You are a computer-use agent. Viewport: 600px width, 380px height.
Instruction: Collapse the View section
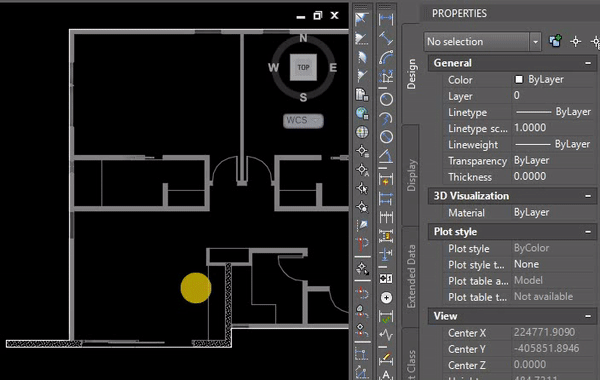(588, 316)
